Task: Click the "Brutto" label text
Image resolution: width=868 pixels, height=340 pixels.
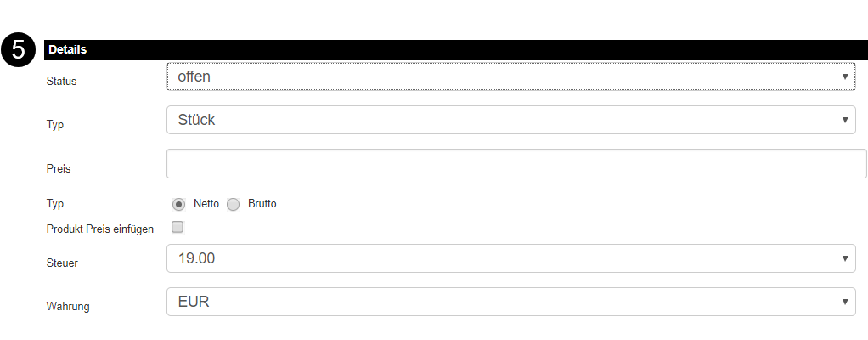Action: point(262,204)
